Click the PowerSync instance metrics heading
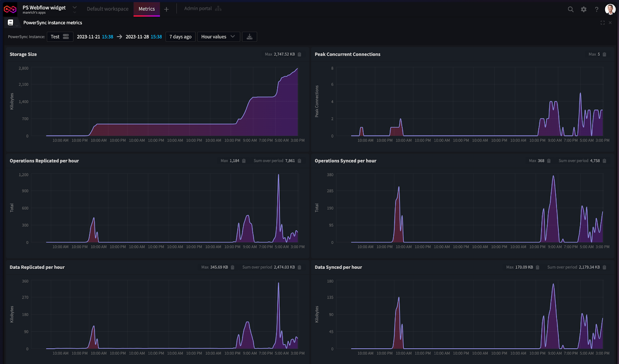Viewport: 619px width, 364px height. coord(53,23)
